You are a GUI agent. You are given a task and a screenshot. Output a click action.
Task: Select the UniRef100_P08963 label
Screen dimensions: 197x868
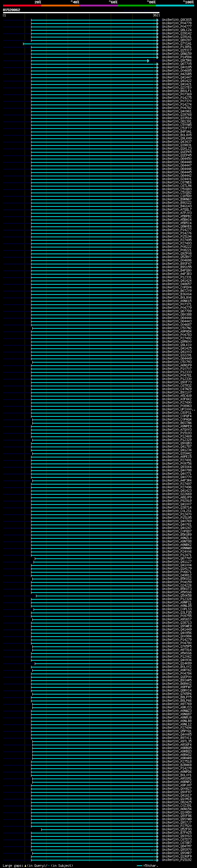176,406
